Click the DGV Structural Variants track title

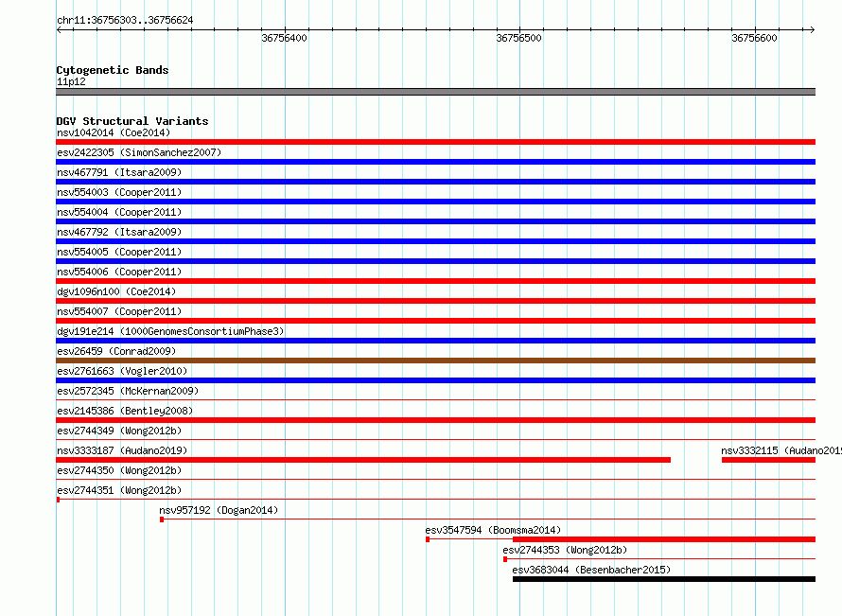coord(132,121)
